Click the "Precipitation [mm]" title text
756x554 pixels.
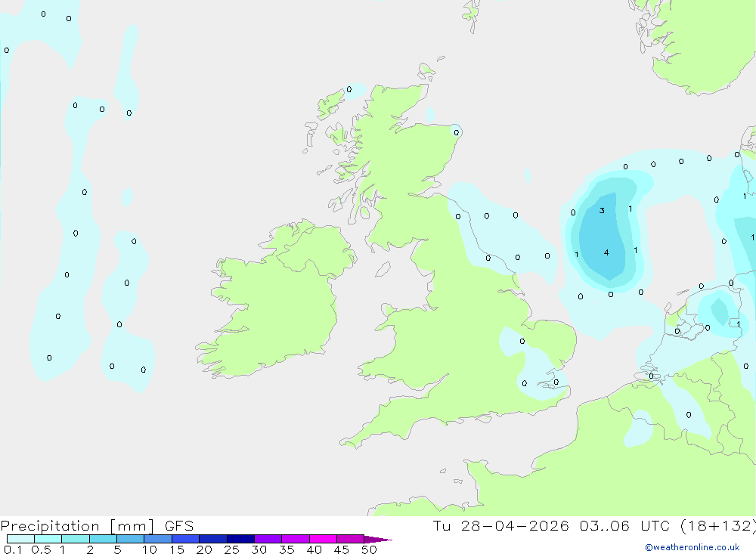click(x=78, y=526)
